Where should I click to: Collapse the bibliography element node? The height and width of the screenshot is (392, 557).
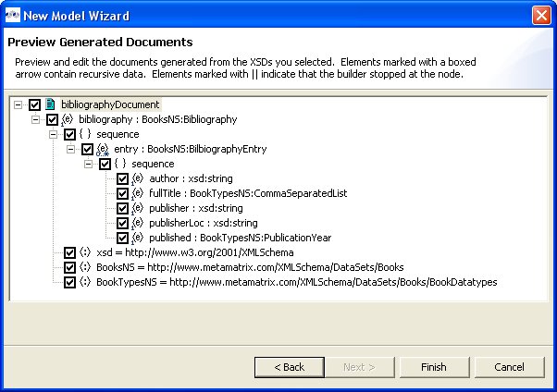35,119
